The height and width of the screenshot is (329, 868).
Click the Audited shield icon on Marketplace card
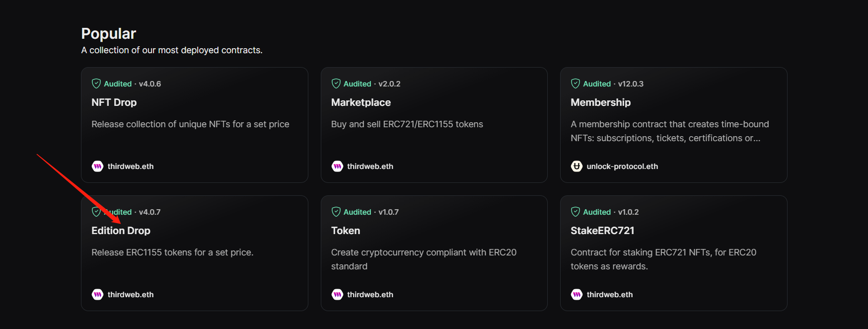[x=336, y=83]
